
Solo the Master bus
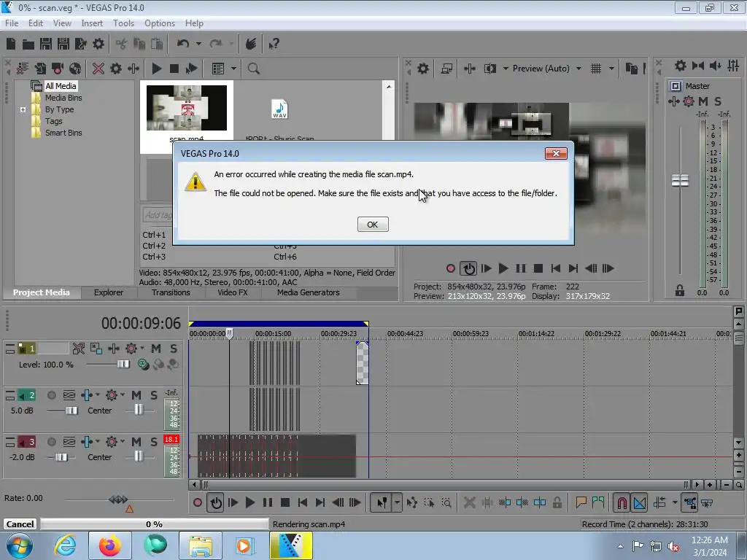718,101
